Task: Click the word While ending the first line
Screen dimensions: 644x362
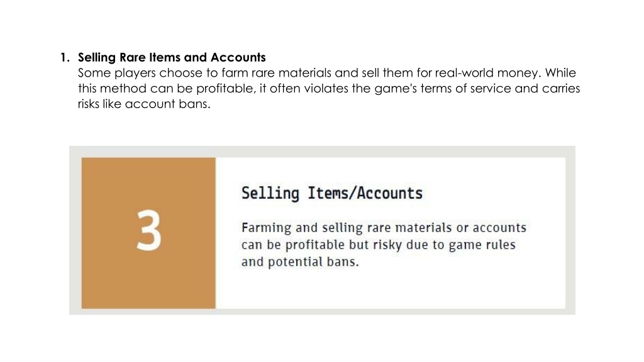Action: click(560, 73)
